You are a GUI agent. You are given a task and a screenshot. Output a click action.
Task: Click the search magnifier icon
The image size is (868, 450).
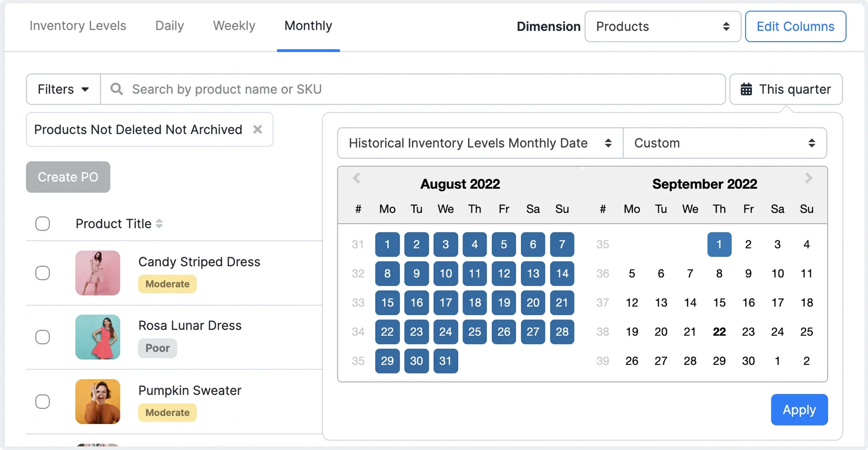point(117,89)
